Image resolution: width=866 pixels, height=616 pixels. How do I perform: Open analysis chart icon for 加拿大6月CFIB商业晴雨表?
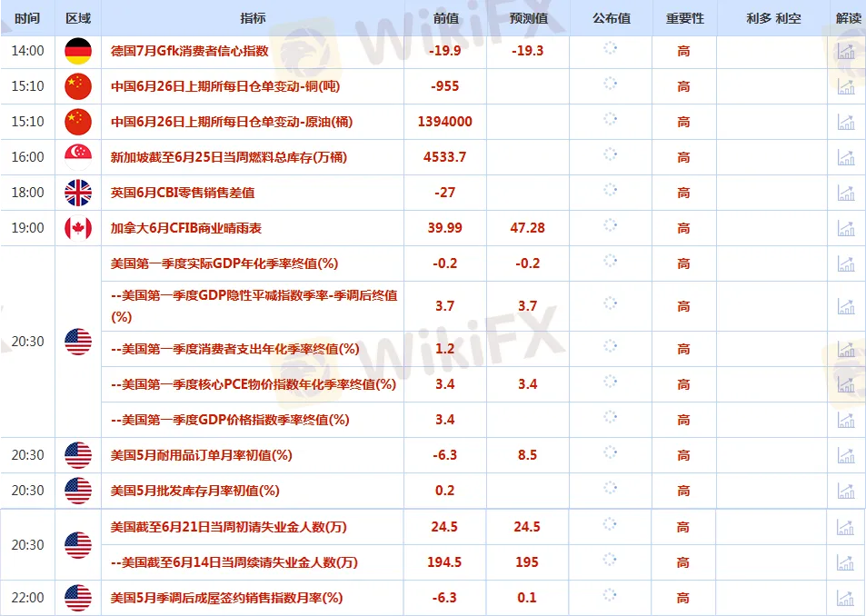pyautogui.click(x=846, y=228)
